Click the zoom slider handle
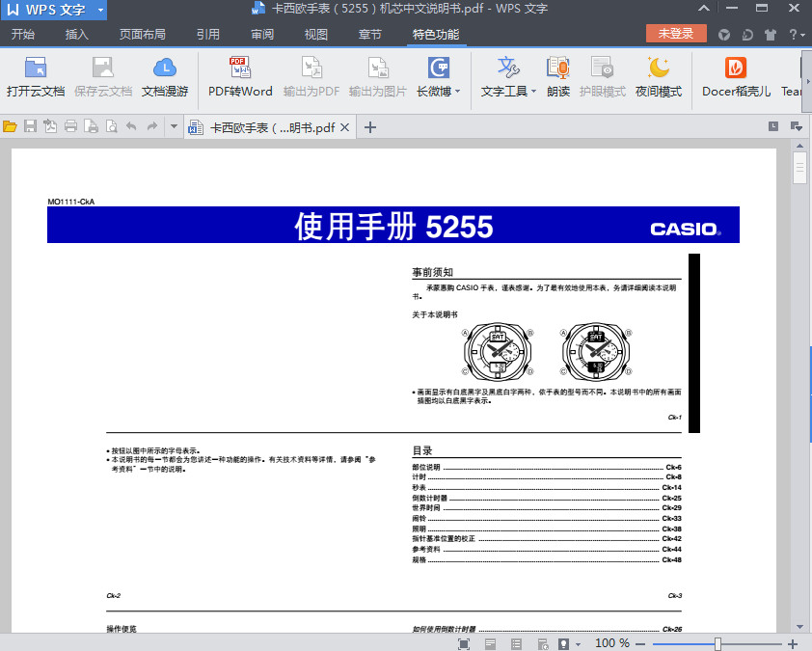The image size is (812, 651). point(717,643)
